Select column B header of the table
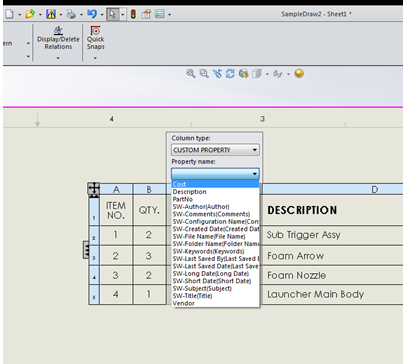405x364 pixels. (149, 189)
